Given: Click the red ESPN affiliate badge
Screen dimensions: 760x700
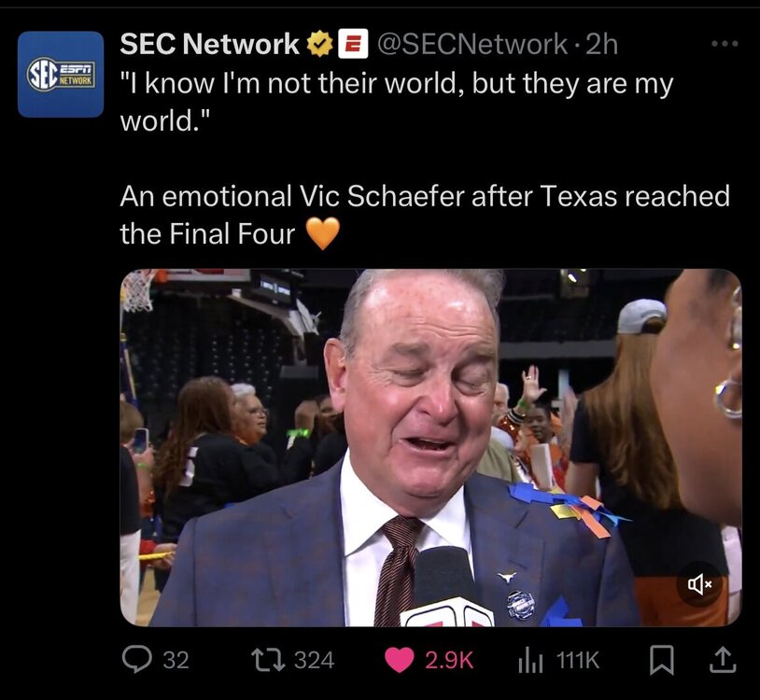Looking at the screenshot, I should 352,43.
